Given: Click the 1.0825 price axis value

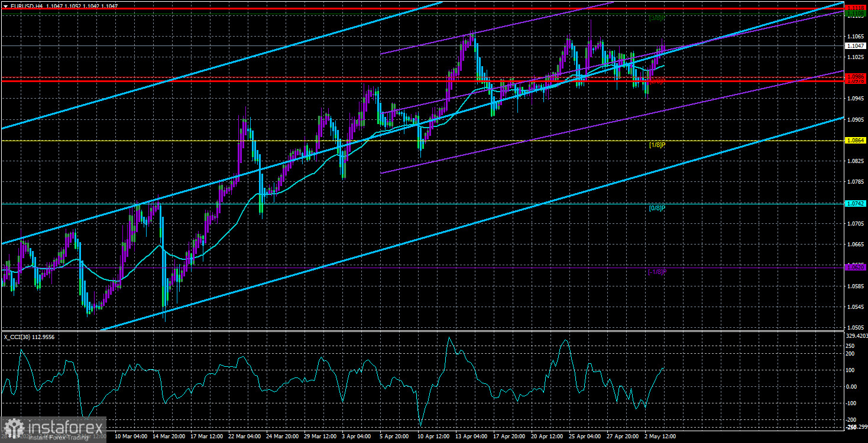Looking at the screenshot, I should (855, 161).
